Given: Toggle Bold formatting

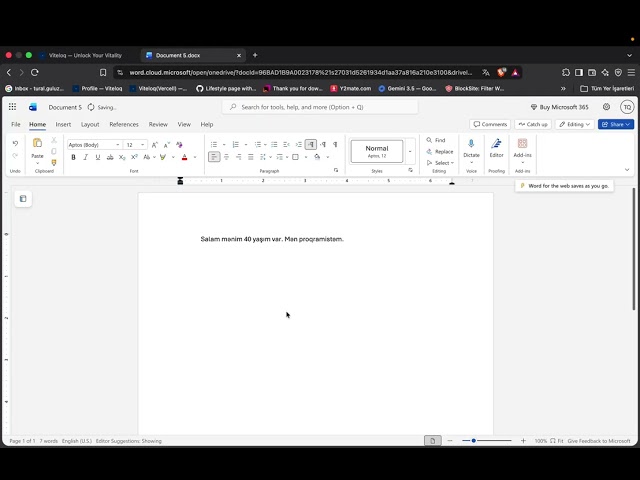Looking at the screenshot, I should pos(73,157).
